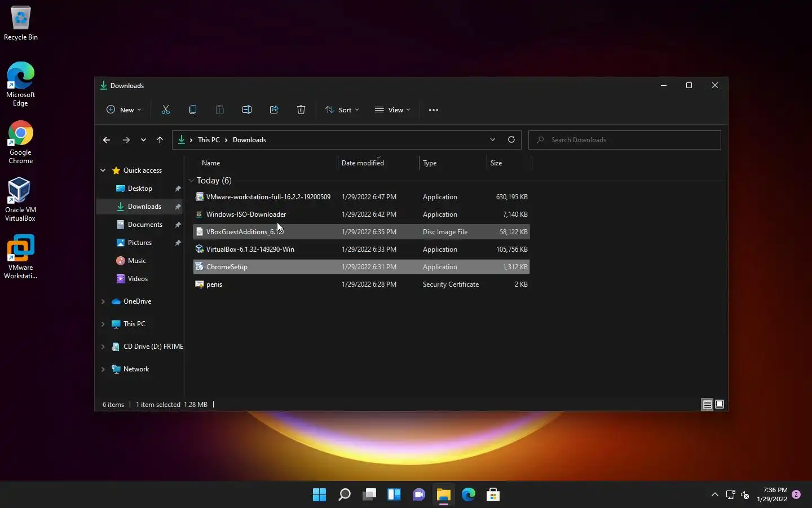Open Task View on taskbar

coord(369,494)
